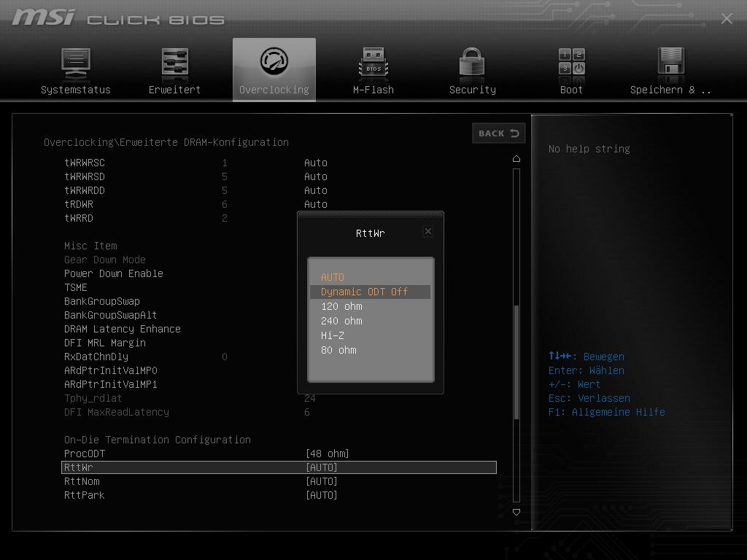This screenshot has width=747, height=560.
Task: Open RttNom AUTO value
Action: [x=322, y=481]
